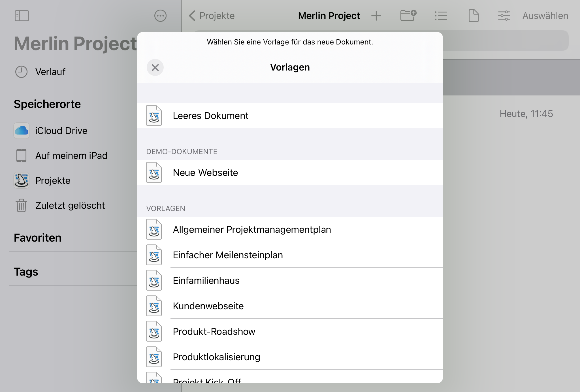The image size is (580, 392).
Task: Select the Projekt Kick-Off template
Action: coord(290,377)
